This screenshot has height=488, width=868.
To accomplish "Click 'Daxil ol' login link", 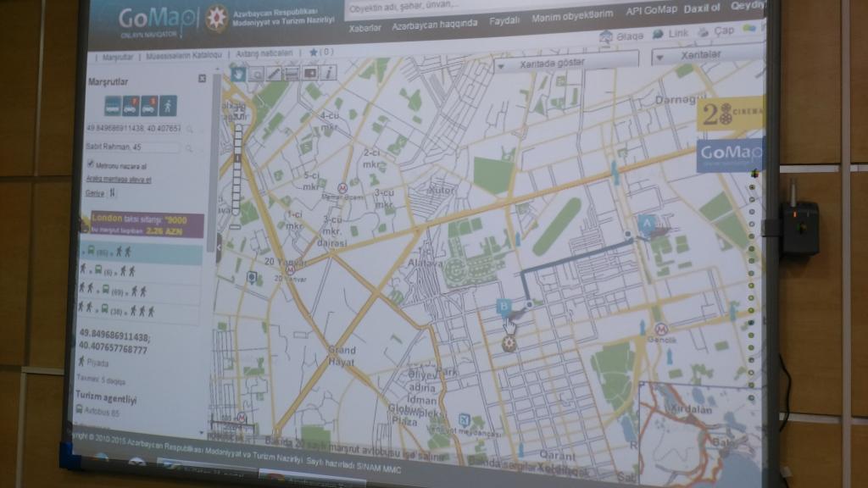I will (x=701, y=8).
